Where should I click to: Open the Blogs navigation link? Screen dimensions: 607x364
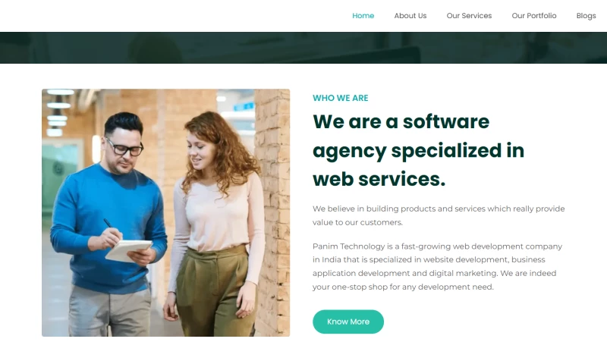point(586,16)
